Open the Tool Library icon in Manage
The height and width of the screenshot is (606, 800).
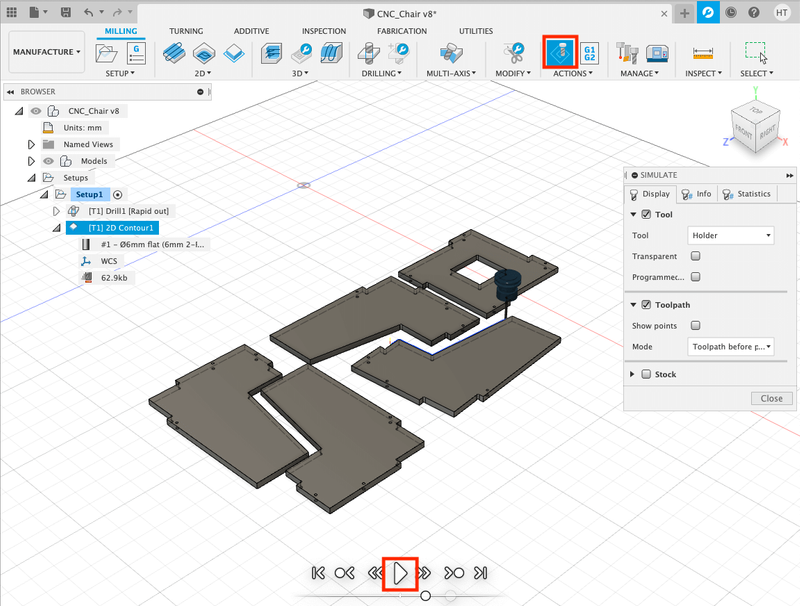point(627,53)
